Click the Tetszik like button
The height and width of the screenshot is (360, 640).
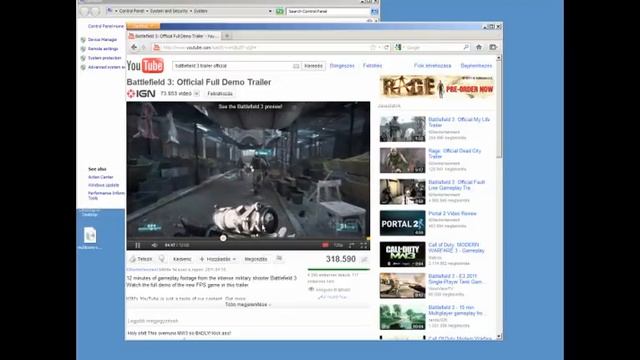click(x=141, y=259)
